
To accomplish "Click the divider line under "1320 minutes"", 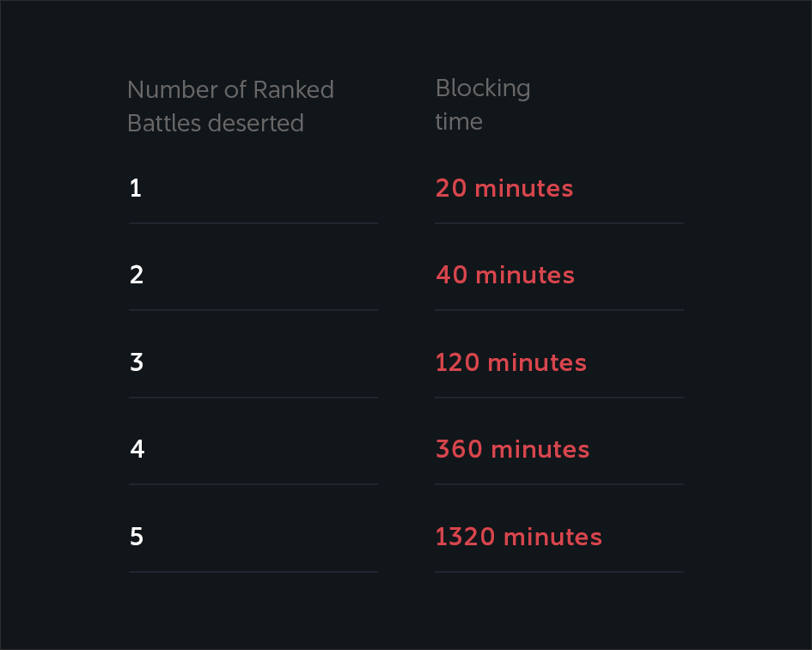I will pos(559,572).
